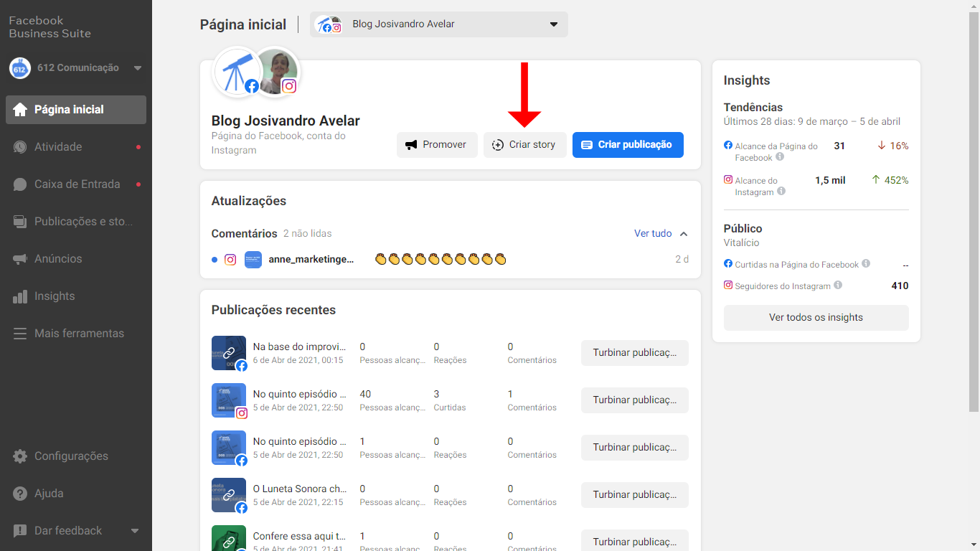
Task: Open Configurações settings
Action: 76,456
